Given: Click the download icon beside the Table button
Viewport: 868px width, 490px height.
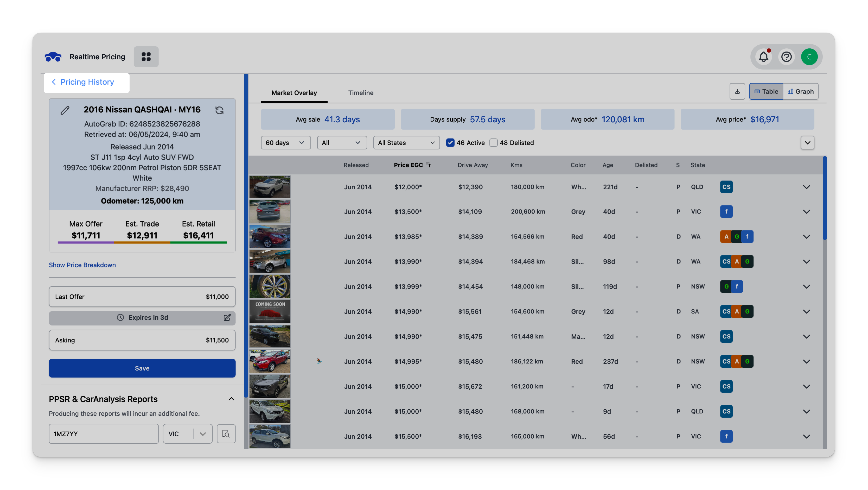Looking at the screenshot, I should pyautogui.click(x=737, y=91).
